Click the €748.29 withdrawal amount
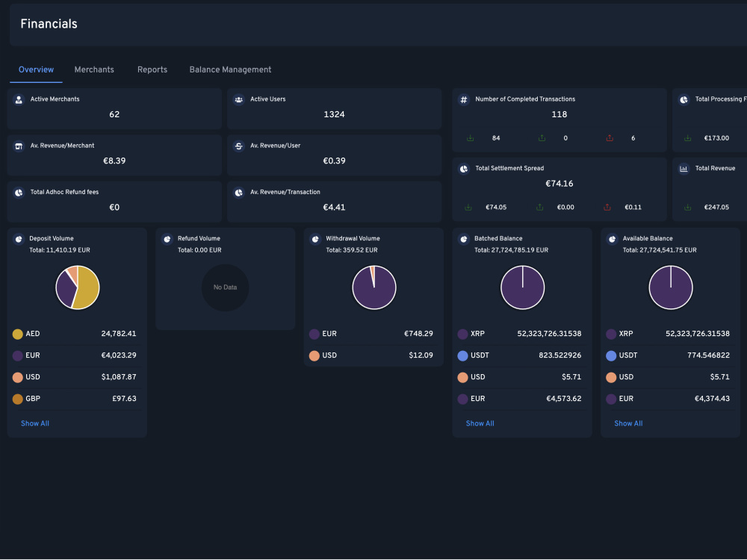Screen dimensions: 747x560 [x=418, y=334]
